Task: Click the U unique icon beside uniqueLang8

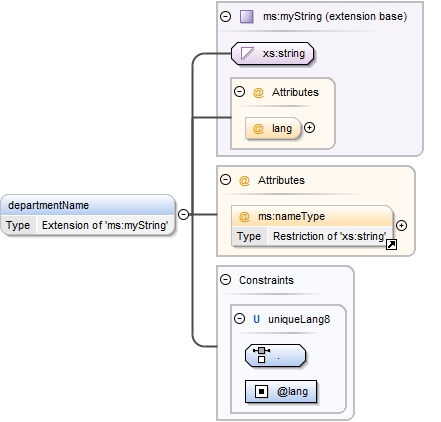Action: click(x=256, y=319)
